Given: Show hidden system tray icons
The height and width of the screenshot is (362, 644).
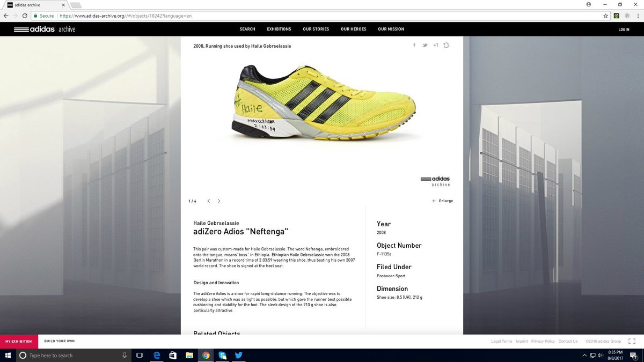Looking at the screenshot, I should pos(584,355).
